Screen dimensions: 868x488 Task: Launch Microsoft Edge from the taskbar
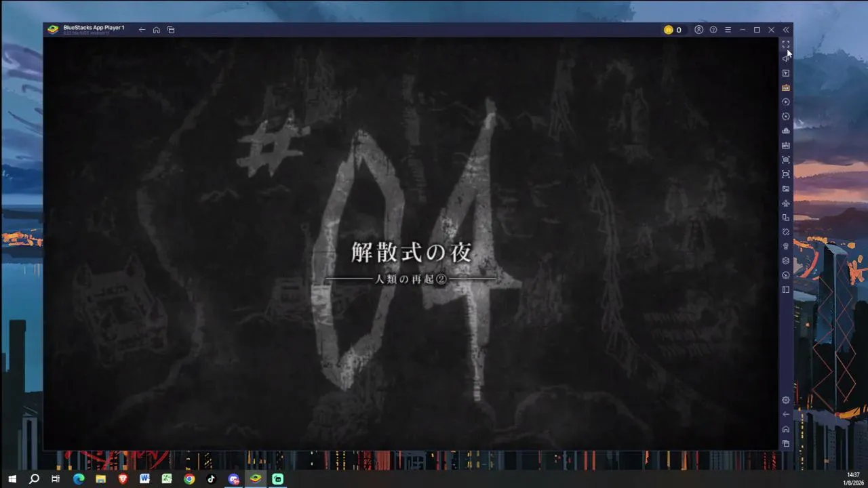pyautogui.click(x=79, y=479)
